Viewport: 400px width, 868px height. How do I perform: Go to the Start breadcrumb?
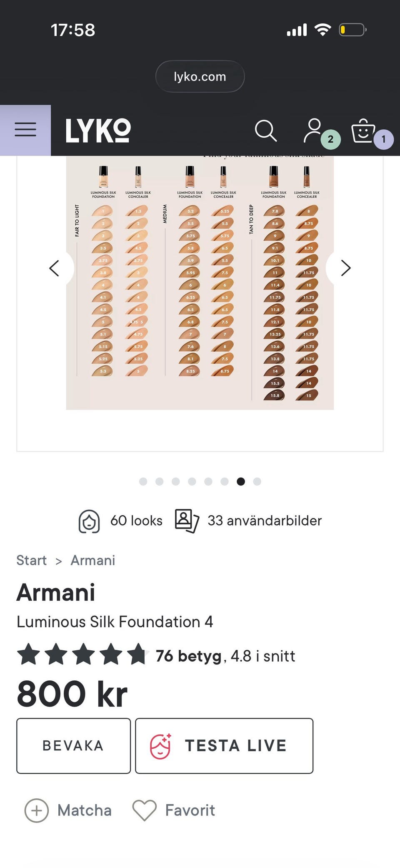tap(31, 560)
